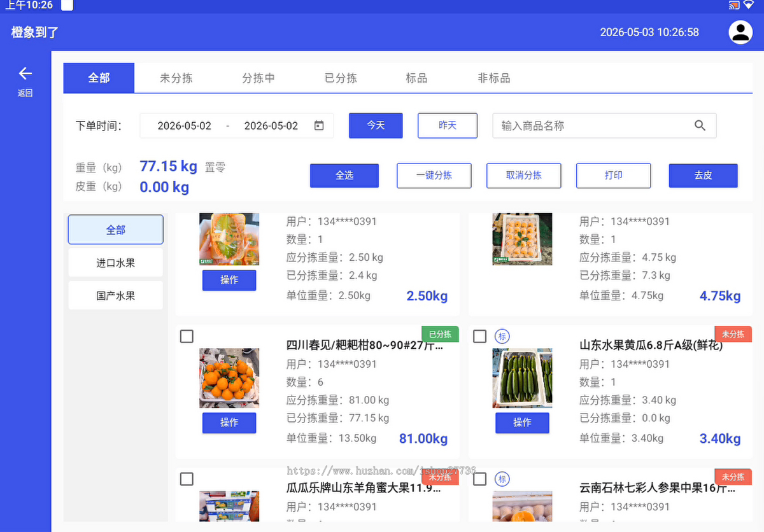Select the 国产水果 category
The width and height of the screenshot is (764, 532).
116,296
